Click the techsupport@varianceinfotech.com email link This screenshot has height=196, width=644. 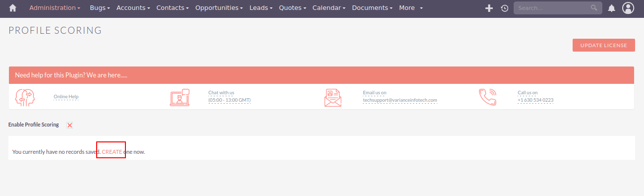[x=400, y=100]
